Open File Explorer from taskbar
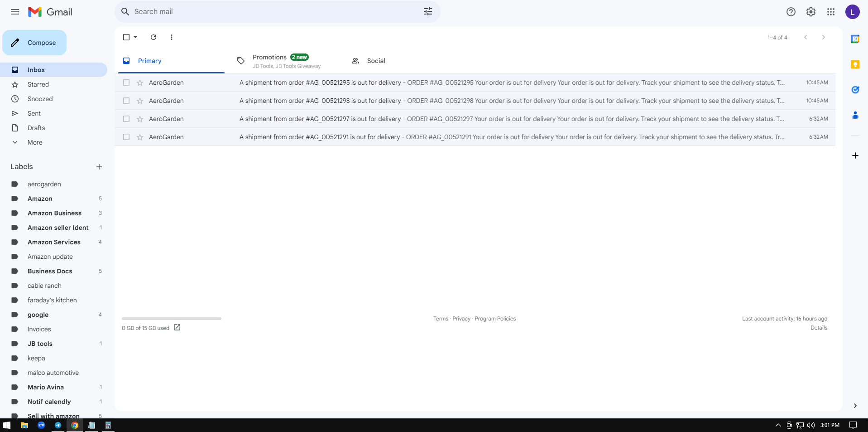The image size is (868, 432). click(x=24, y=425)
